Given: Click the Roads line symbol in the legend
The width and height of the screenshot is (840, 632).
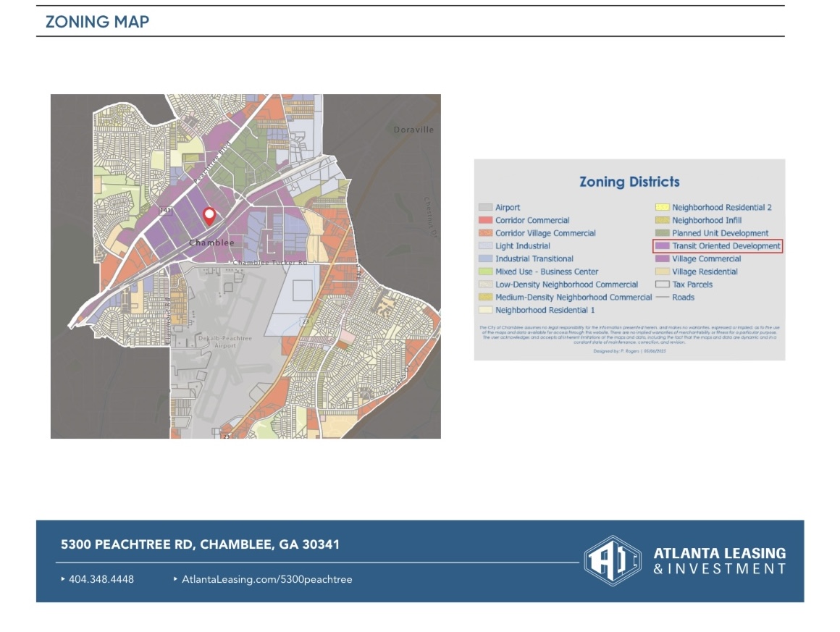Looking at the screenshot, I should (661, 298).
